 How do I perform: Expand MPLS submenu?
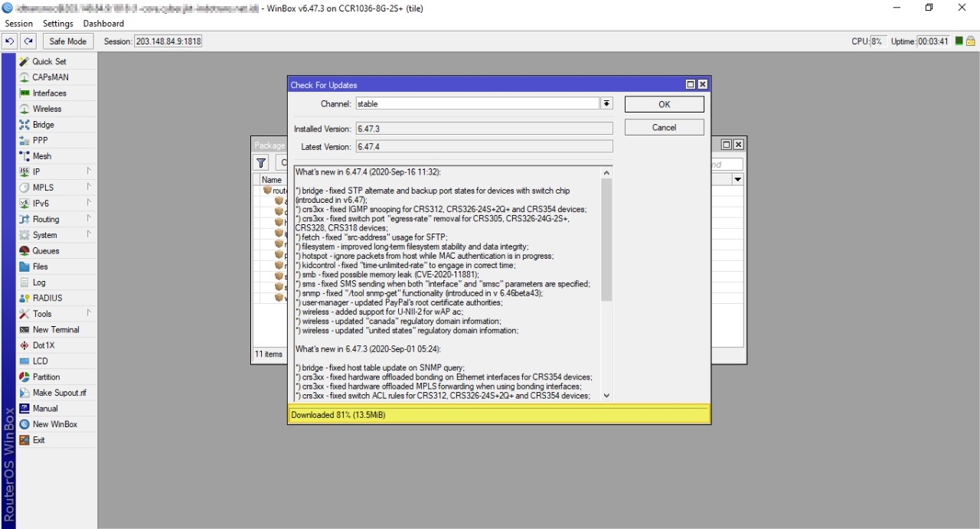89,188
